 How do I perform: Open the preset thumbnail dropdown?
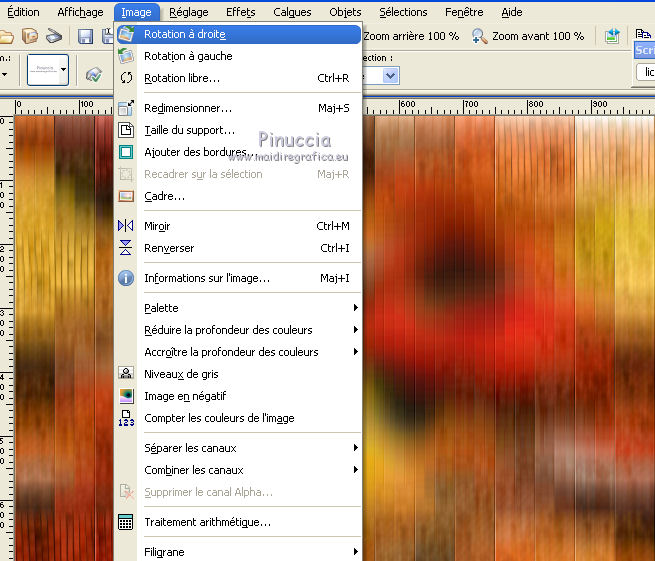(x=63, y=70)
